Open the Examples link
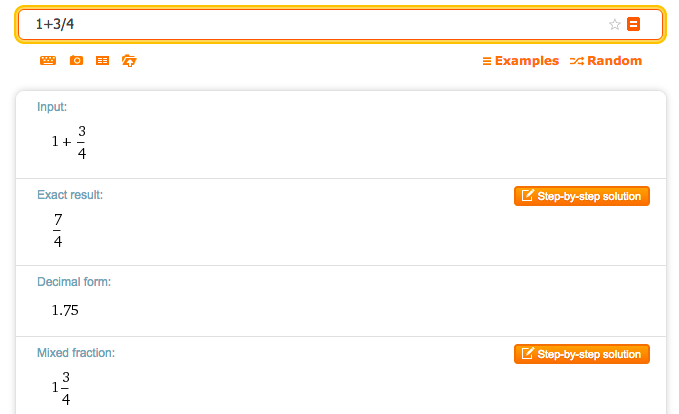Image resolution: width=679 pixels, height=414 pixels. [x=520, y=61]
